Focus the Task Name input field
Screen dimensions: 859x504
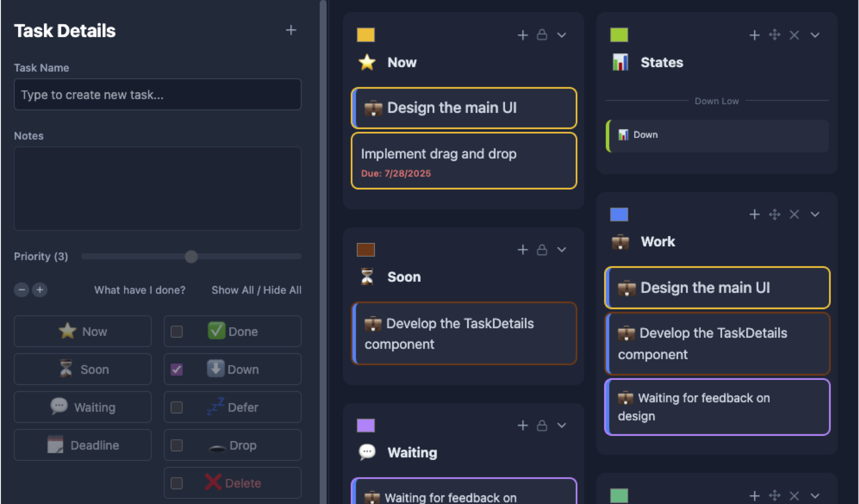click(157, 95)
